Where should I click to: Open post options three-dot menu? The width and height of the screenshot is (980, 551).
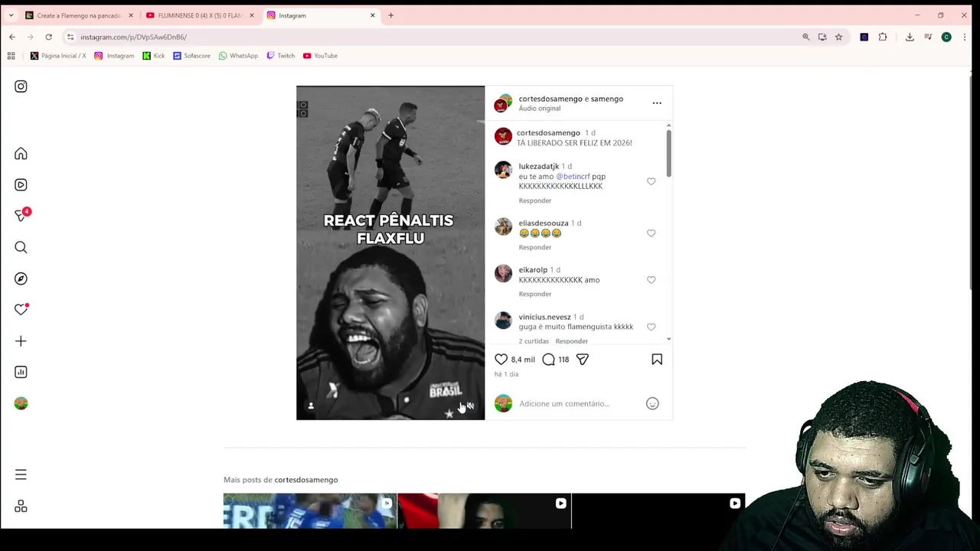[x=657, y=103]
